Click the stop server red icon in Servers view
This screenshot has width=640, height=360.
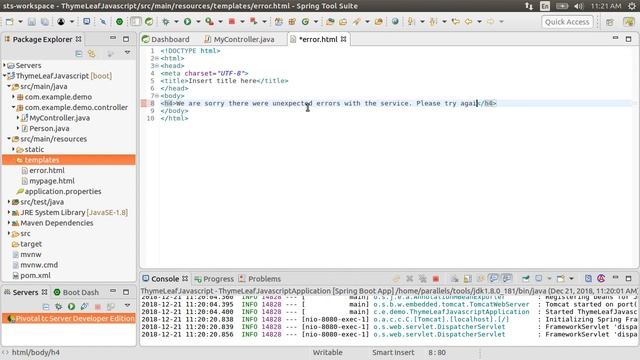98,307
